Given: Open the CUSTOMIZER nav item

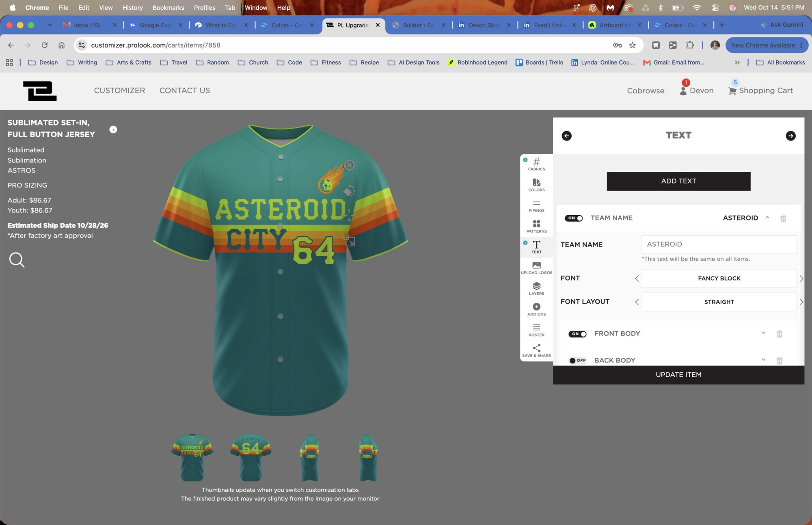Looking at the screenshot, I should coord(119,91).
